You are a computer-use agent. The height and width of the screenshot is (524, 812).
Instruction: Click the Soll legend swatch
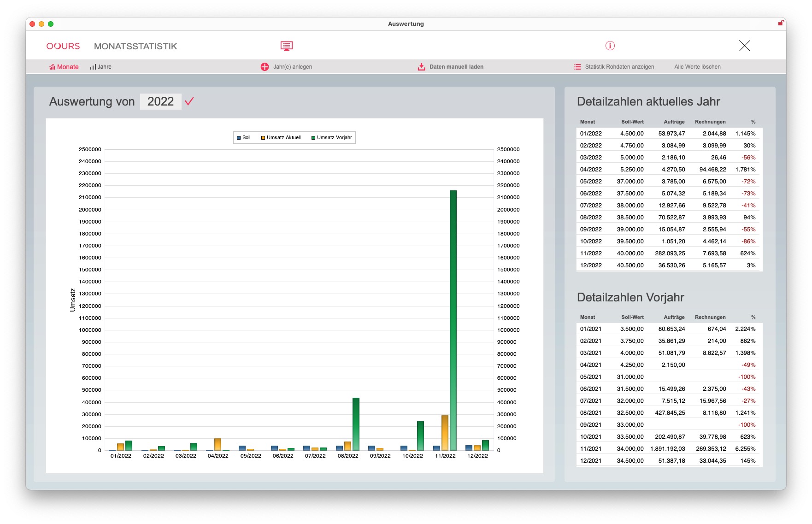239,138
